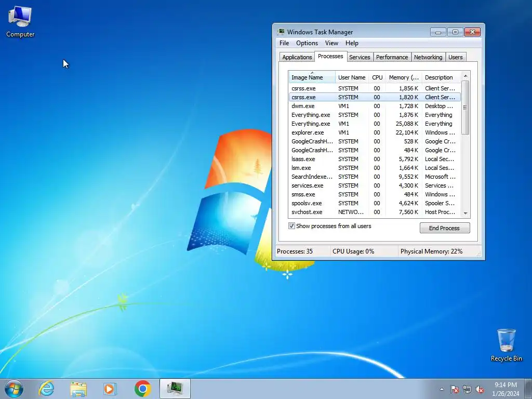The height and width of the screenshot is (399, 532).
Task: Click the process list scroll down arrow
Action: tap(465, 213)
